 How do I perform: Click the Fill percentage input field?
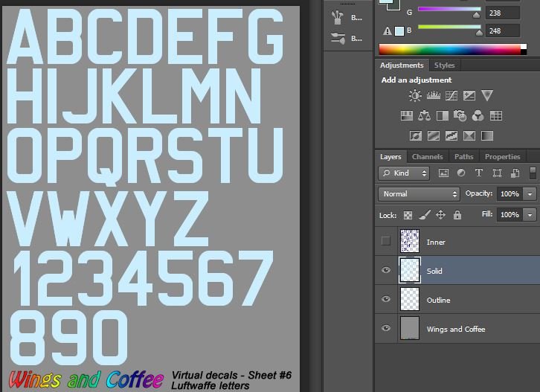click(509, 215)
